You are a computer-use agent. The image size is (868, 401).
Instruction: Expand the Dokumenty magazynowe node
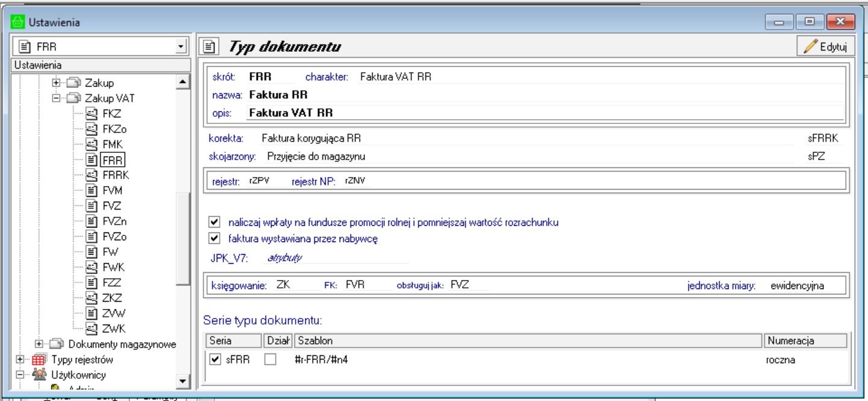click(x=40, y=344)
